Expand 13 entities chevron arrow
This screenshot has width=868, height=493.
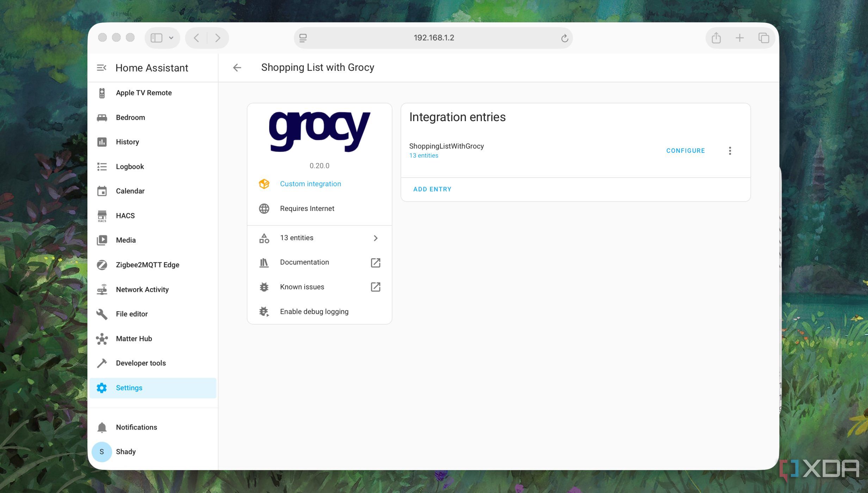point(376,238)
